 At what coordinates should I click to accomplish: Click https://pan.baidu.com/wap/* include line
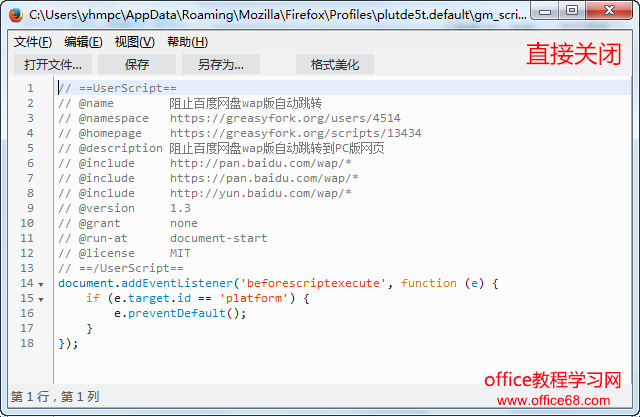(264, 178)
